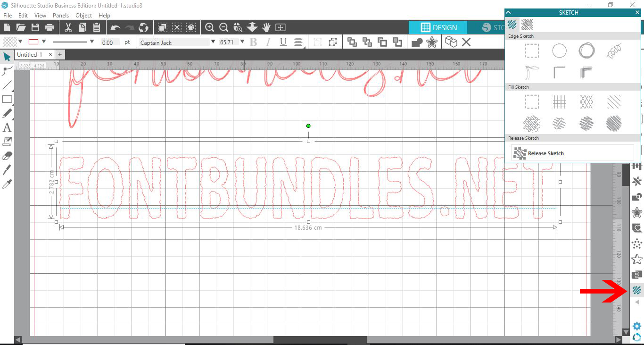644x345 pixels.
Task: Deselect all with the dashed X icon
Action: (x=177, y=27)
